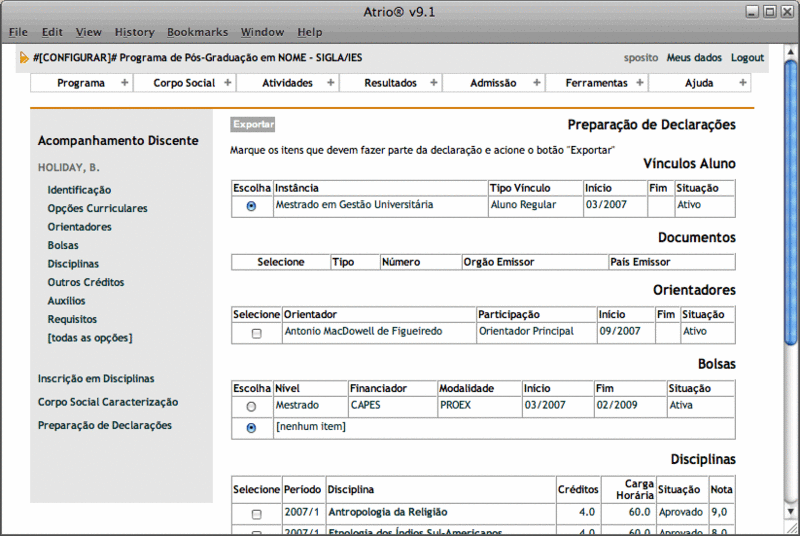Image resolution: width=800 pixels, height=536 pixels.
Task: Open the Ajuda plus icon
Action: [x=741, y=83]
